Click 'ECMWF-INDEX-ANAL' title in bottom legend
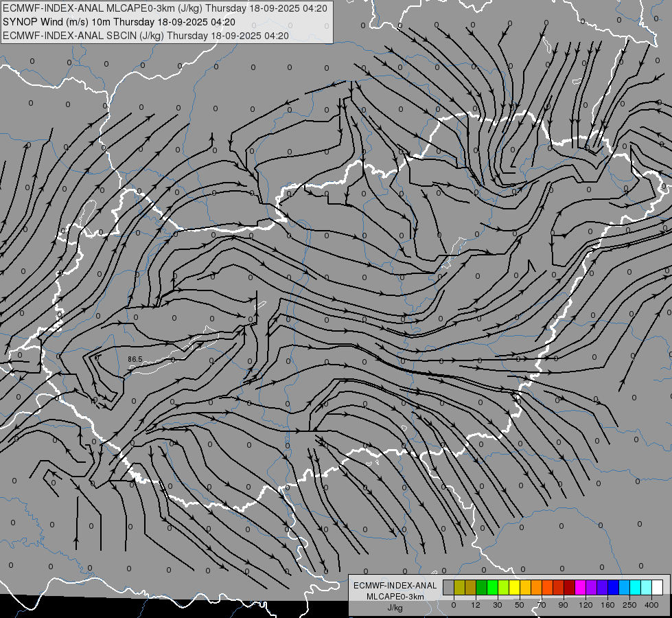The width and height of the screenshot is (672, 618). (395, 586)
